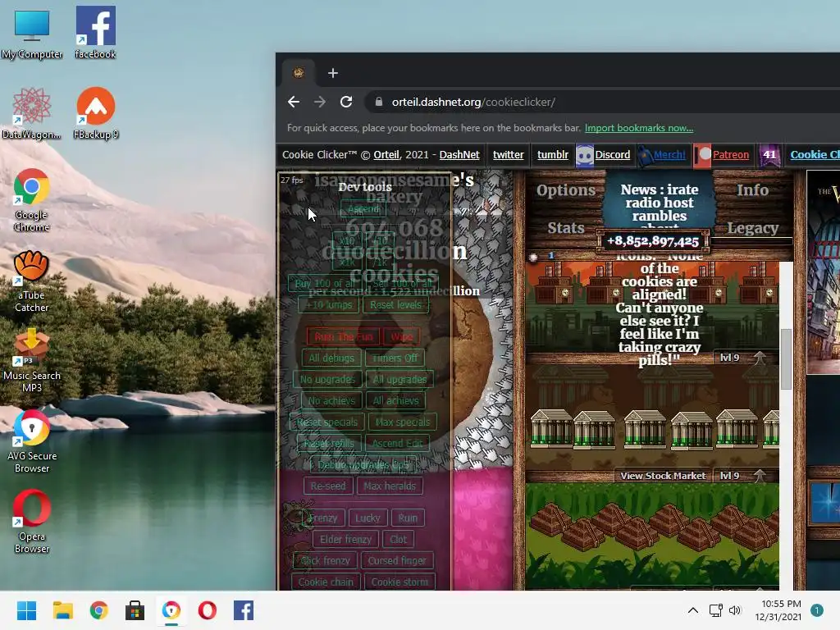Select the Cookie Clicker browser tab
This screenshot has width=840, height=630.
coord(299,73)
